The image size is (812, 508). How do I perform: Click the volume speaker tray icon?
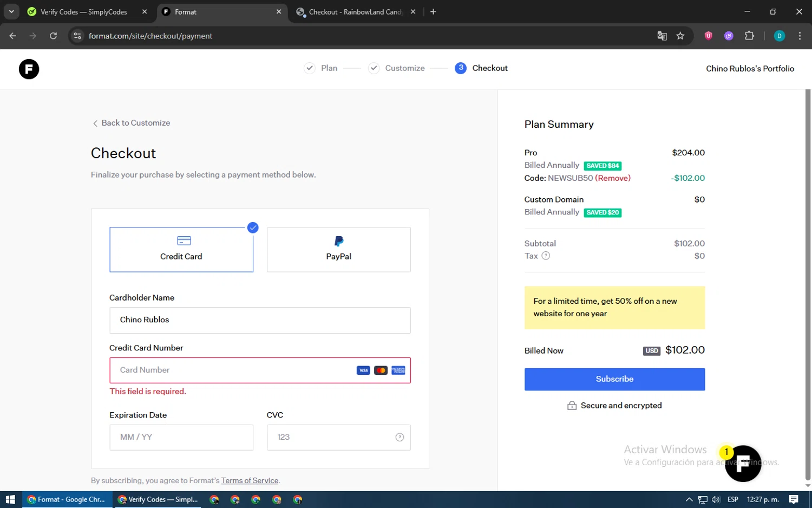[x=716, y=499]
